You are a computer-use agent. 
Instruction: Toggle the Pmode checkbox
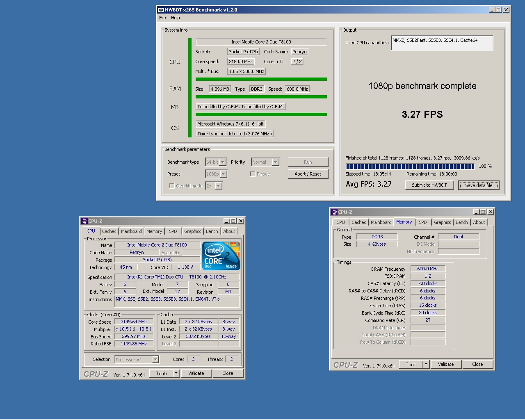click(253, 174)
